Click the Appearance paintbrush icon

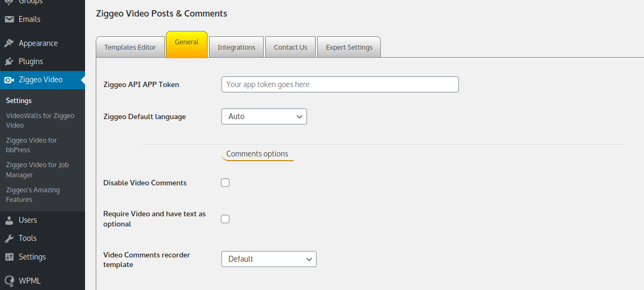[x=9, y=43]
